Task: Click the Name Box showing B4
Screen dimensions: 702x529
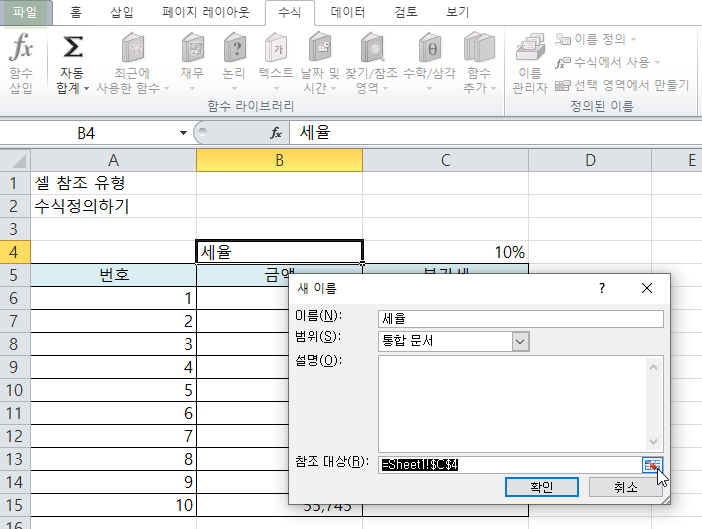Action: [x=86, y=133]
